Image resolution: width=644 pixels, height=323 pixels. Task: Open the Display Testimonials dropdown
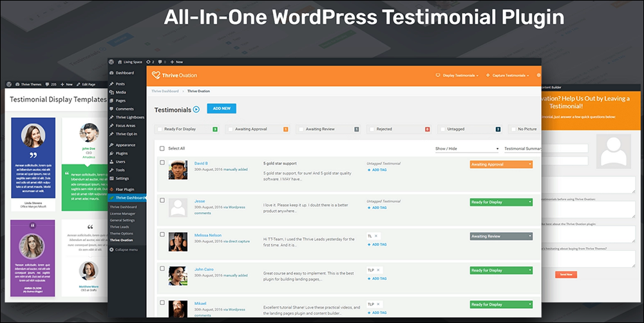pos(457,75)
